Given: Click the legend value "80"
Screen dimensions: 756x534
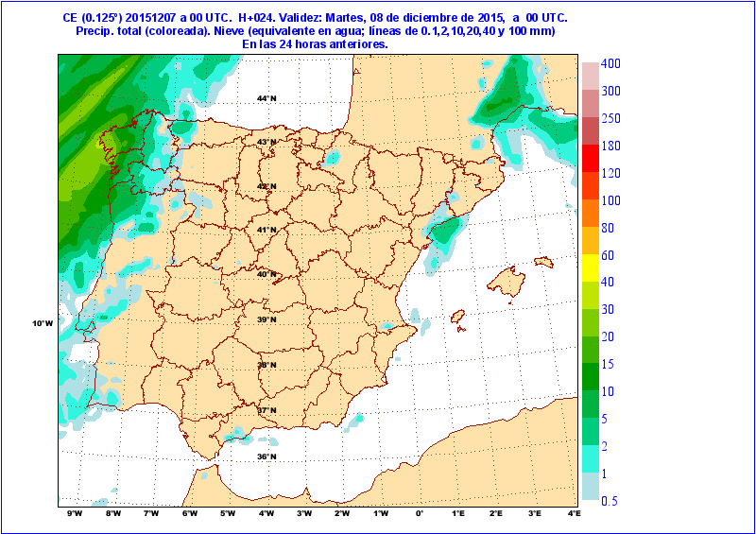Looking at the screenshot, I should [608, 228].
